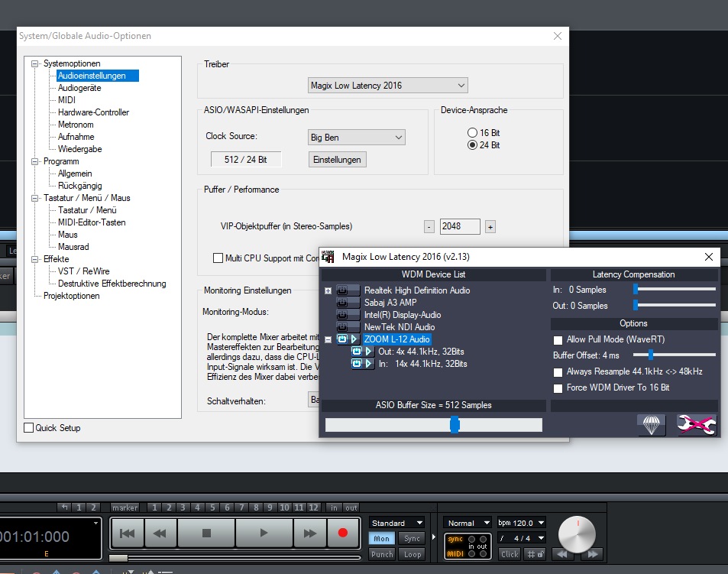Click the crossed-out wrench advanced icon
This screenshot has height=574, width=728.
(696, 425)
